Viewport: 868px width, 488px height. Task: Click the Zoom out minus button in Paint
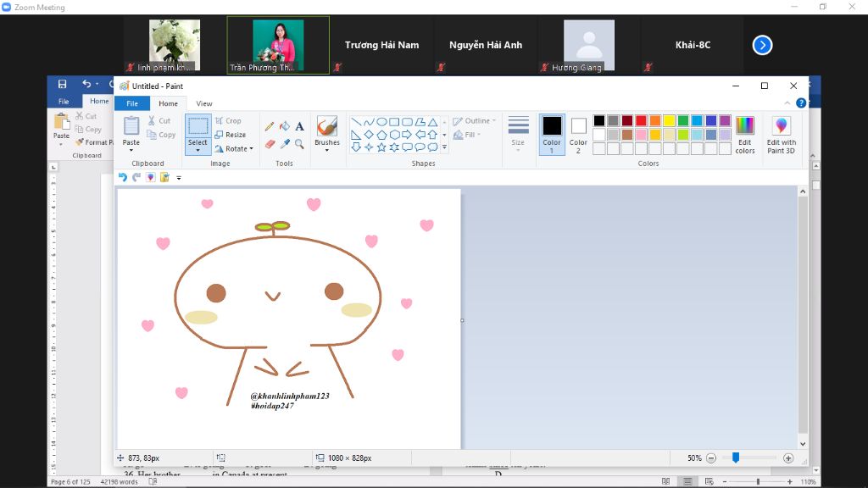(711, 458)
